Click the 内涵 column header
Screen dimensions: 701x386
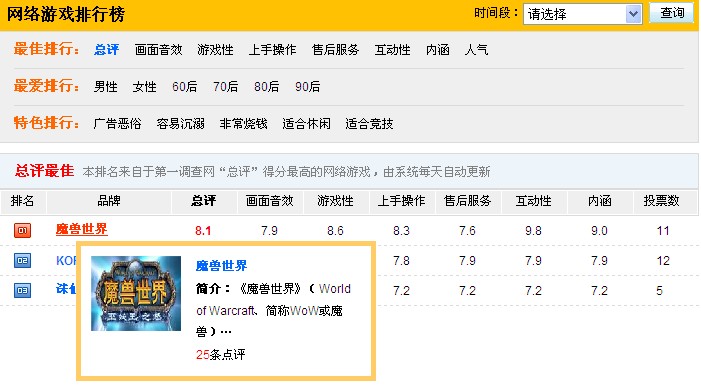tap(600, 201)
